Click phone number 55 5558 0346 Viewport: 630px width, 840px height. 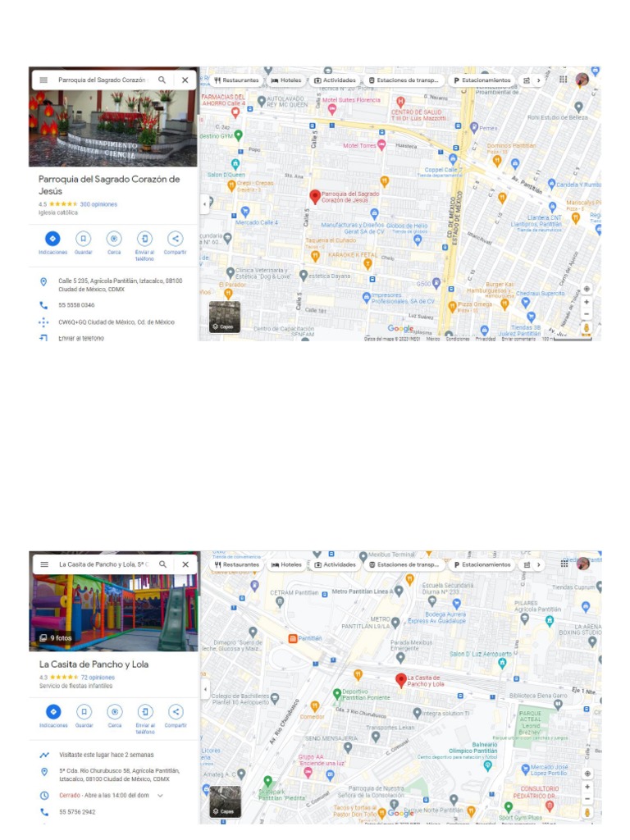pyautogui.click(x=76, y=305)
